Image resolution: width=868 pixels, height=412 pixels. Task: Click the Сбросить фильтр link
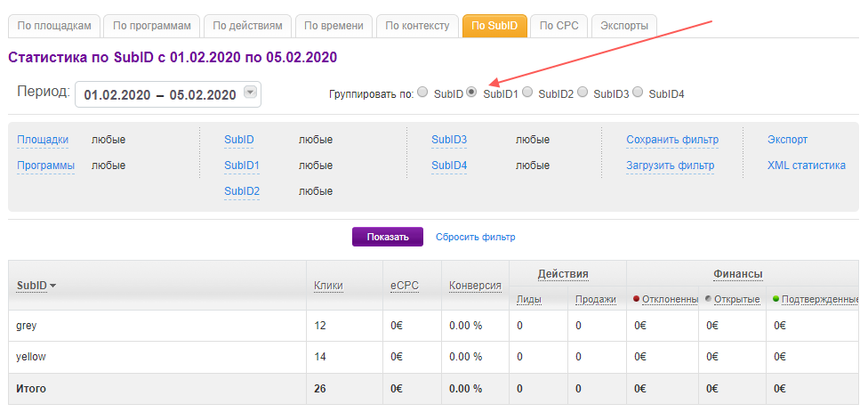click(475, 237)
